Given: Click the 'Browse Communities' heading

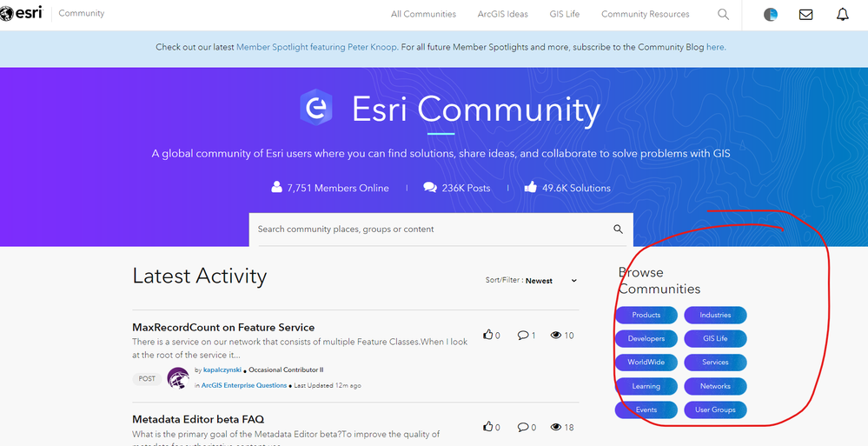Looking at the screenshot, I should [659, 280].
